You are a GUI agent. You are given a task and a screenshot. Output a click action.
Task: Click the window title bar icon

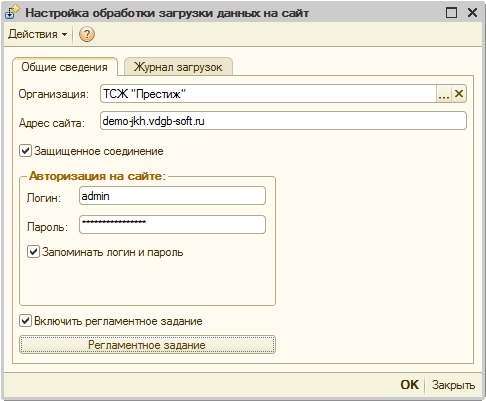(x=12, y=13)
